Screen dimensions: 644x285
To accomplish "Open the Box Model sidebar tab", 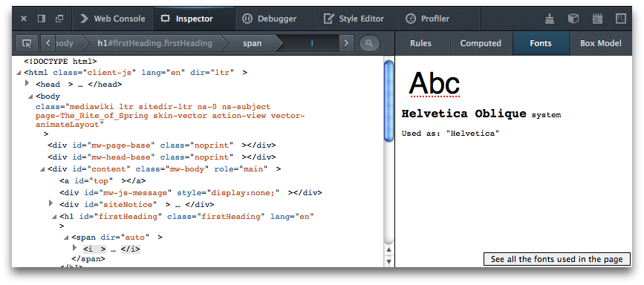I will coord(600,43).
